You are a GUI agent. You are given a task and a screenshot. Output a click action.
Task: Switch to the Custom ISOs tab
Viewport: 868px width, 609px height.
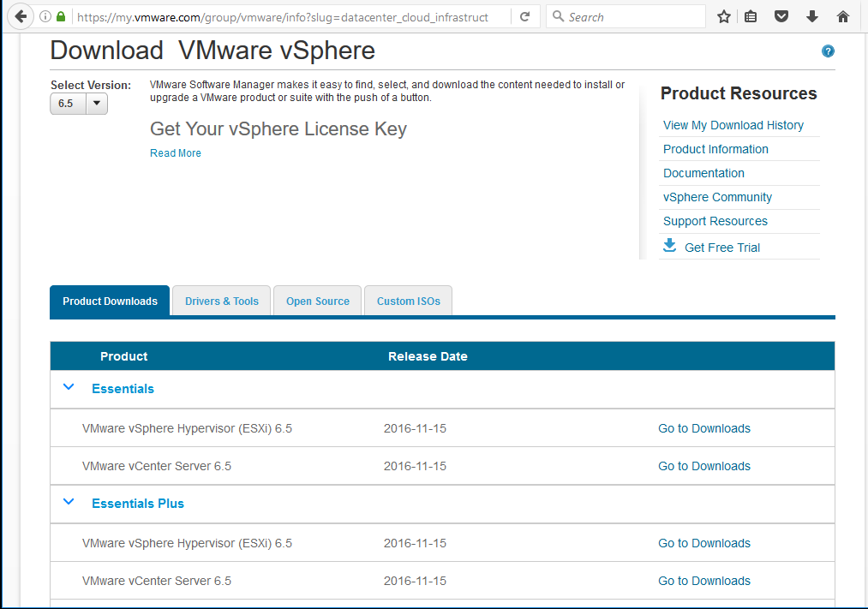click(409, 301)
